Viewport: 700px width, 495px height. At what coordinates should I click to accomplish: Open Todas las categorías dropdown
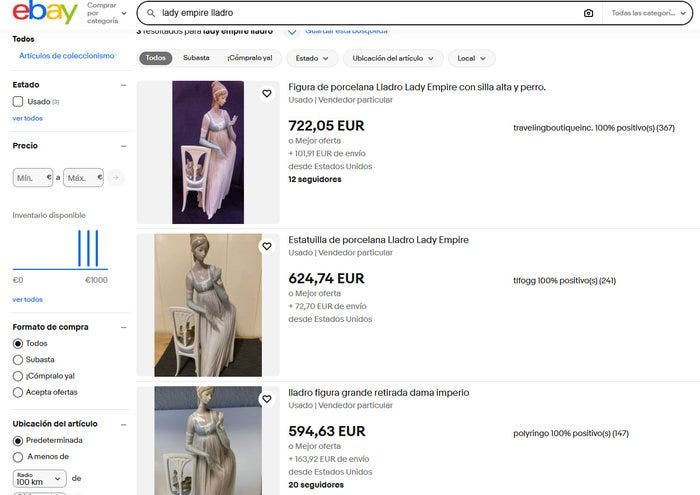pos(648,13)
